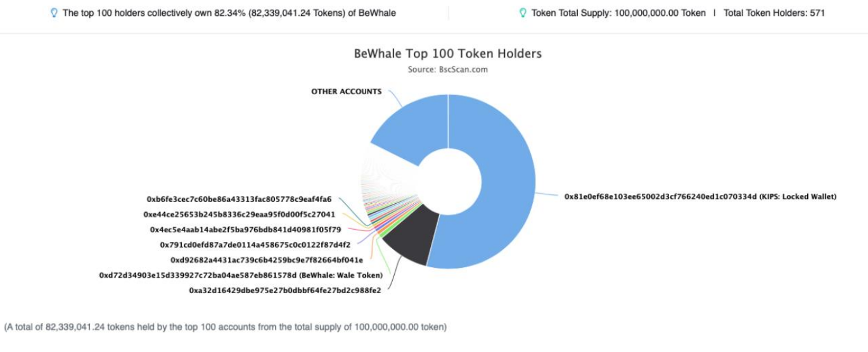Click the BeWhale Top 100 Token Holders title
This screenshot has height=352, width=868.
[448, 54]
